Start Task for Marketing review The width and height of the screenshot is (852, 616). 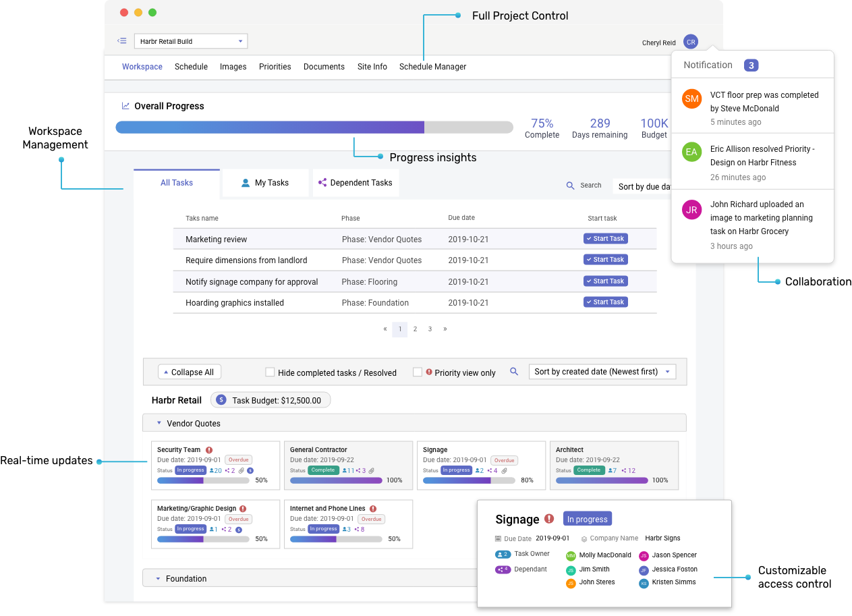(x=605, y=238)
